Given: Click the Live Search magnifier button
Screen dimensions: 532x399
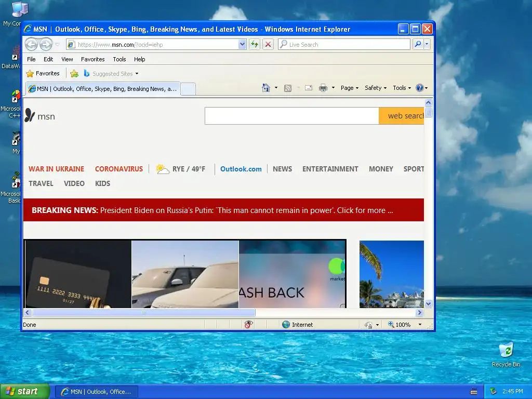Looking at the screenshot, I should point(418,45).
